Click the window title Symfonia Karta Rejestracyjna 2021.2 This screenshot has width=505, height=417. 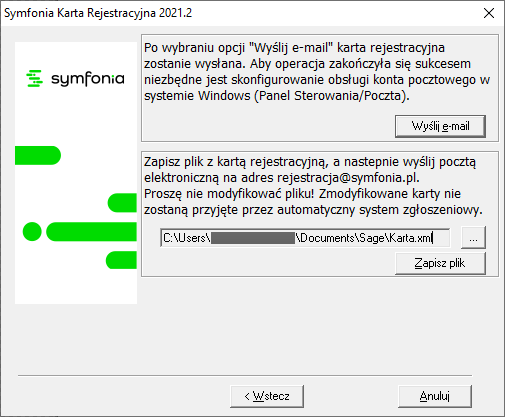point(98,13)
